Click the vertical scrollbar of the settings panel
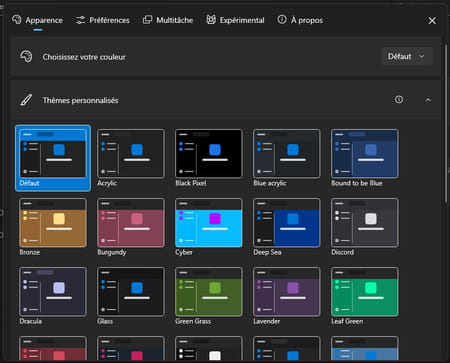 pos(446,123)
